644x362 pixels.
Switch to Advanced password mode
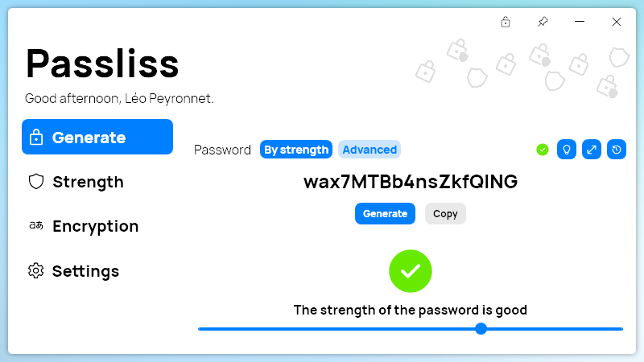pos(369,150)
